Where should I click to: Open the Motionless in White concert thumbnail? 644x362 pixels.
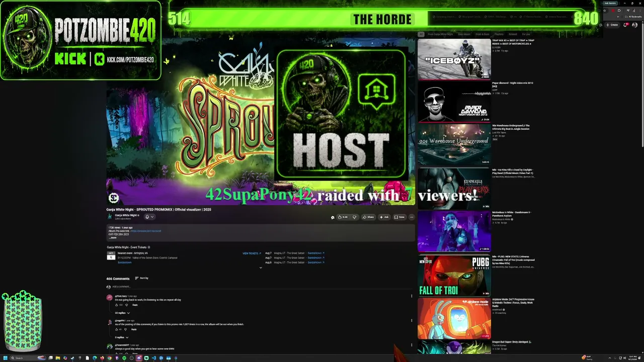point(454,231)
